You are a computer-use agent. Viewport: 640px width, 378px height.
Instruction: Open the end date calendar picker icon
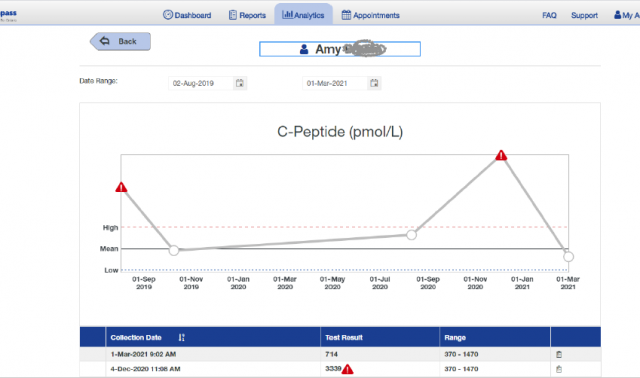tap(374, 83)
